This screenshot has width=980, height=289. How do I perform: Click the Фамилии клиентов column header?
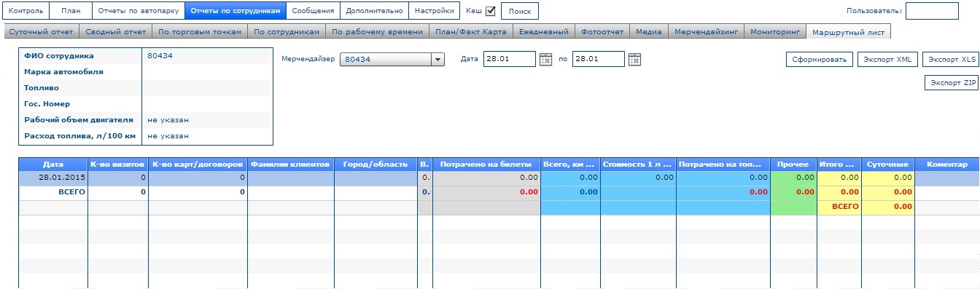point(291,165)
